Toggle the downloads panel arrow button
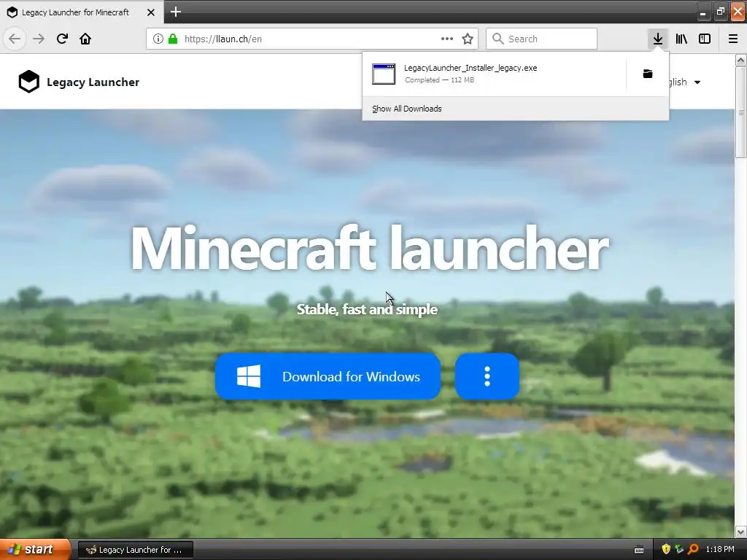Image resolution: width=747 pixels, height=560 pixels. click(658, 39)
